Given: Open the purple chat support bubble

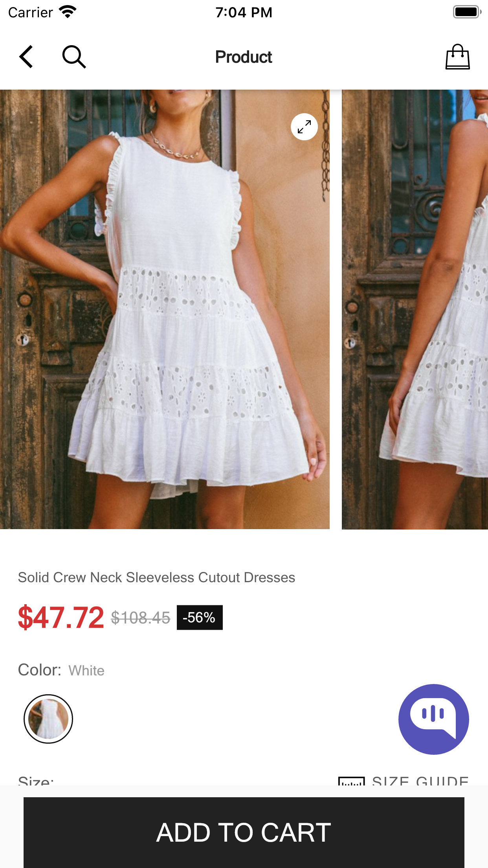Looking at the screenshot, I should (433, 719).
